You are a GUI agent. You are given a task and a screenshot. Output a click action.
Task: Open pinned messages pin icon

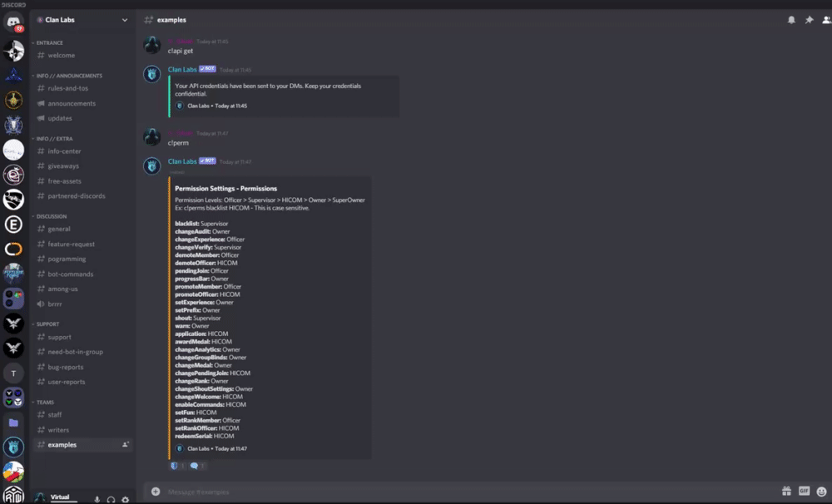pos(809,20)
